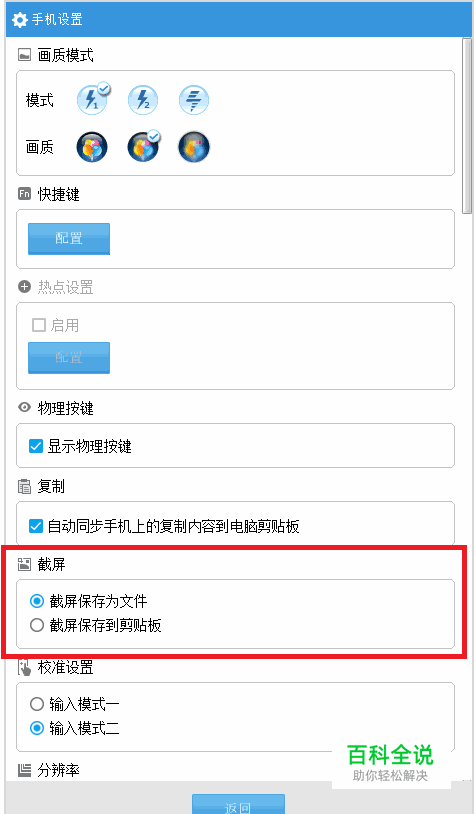
Task: Toggle 自动同步手机上的复制内容到电脑剪贴板 checkbox
Action: pyautogui.click(x=36, y=526)
